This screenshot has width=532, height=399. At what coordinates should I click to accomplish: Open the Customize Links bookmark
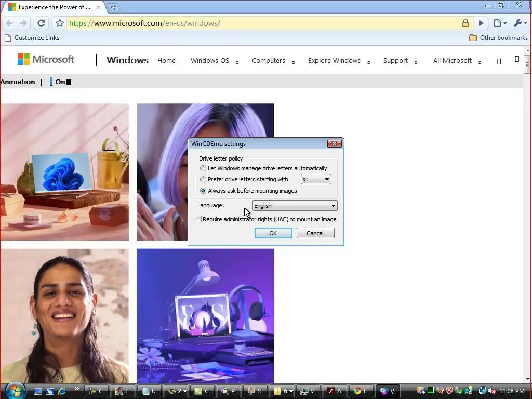click(x=32, y=37)
